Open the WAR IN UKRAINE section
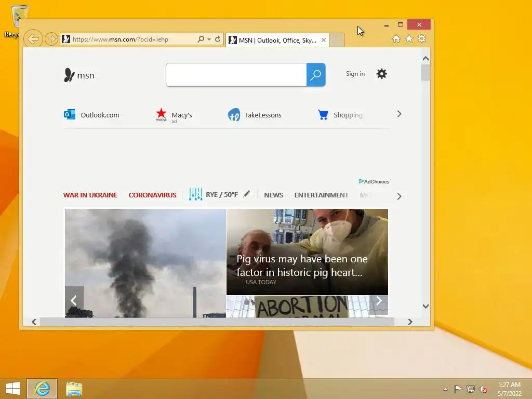Viewport: 532px width, 399px height. (x=90, y=195)
